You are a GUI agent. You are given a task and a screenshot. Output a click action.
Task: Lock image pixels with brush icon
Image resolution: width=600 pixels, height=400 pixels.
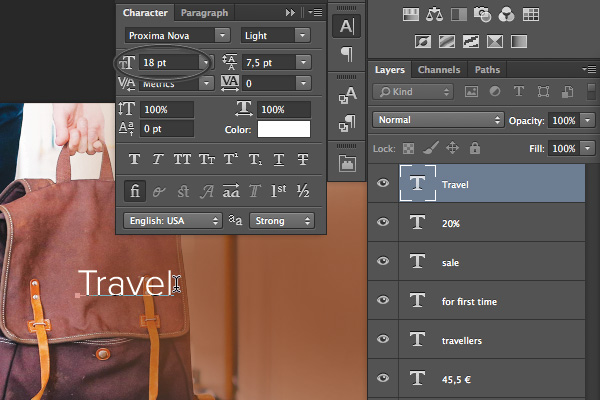(430, 148)
